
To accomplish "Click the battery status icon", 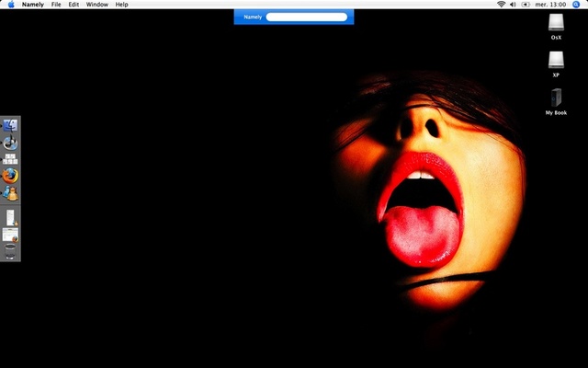I will tap(526, 5).
